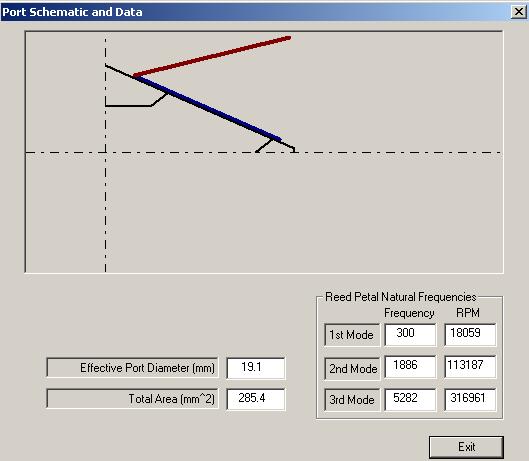This screenshot has height=461, width=529.
Task: Click the 3rd Mode frequency field showing 5282
Action: (x=410, y=399)
